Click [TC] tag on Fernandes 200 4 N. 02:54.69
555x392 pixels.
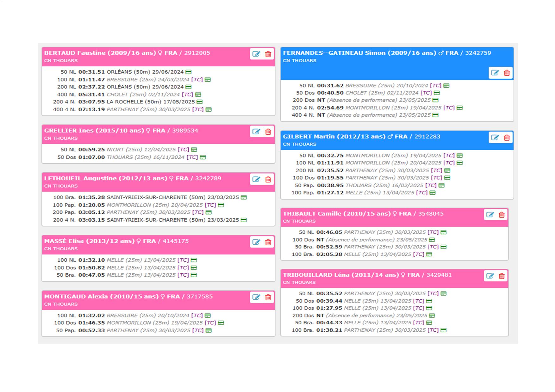[449, 108]
